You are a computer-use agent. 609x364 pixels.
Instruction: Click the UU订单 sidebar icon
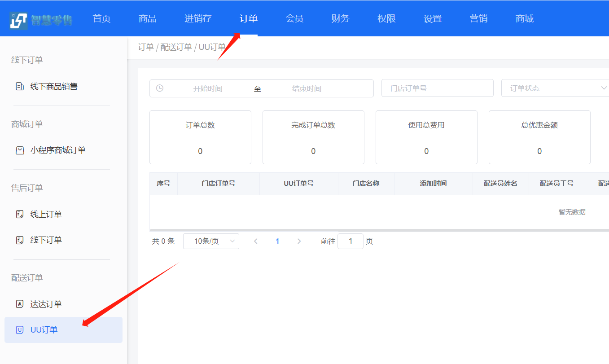click(20, 330)
